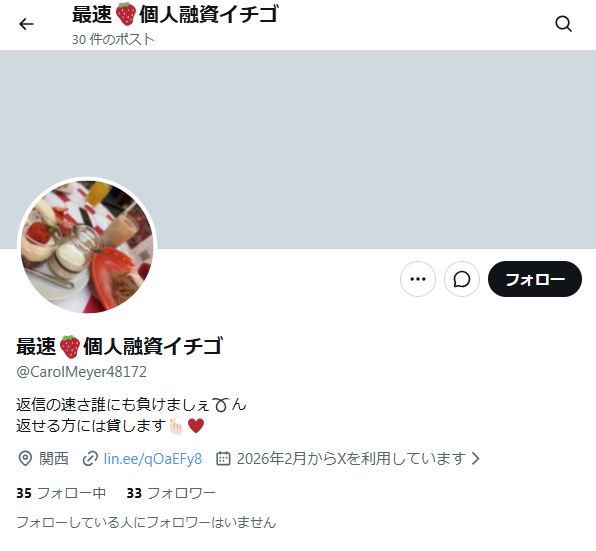
Task: Open the 2026年2月からXを利用しています details
Action: coord(351,459)
